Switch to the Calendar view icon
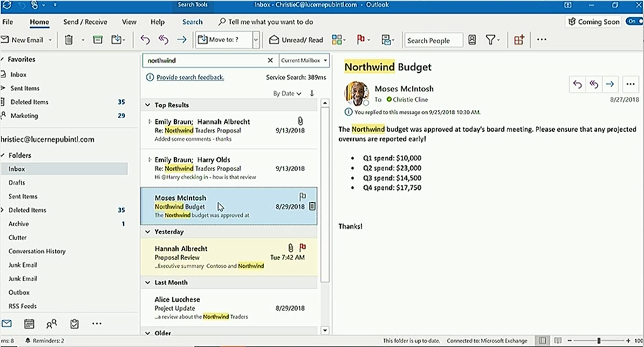 point(29,324)
